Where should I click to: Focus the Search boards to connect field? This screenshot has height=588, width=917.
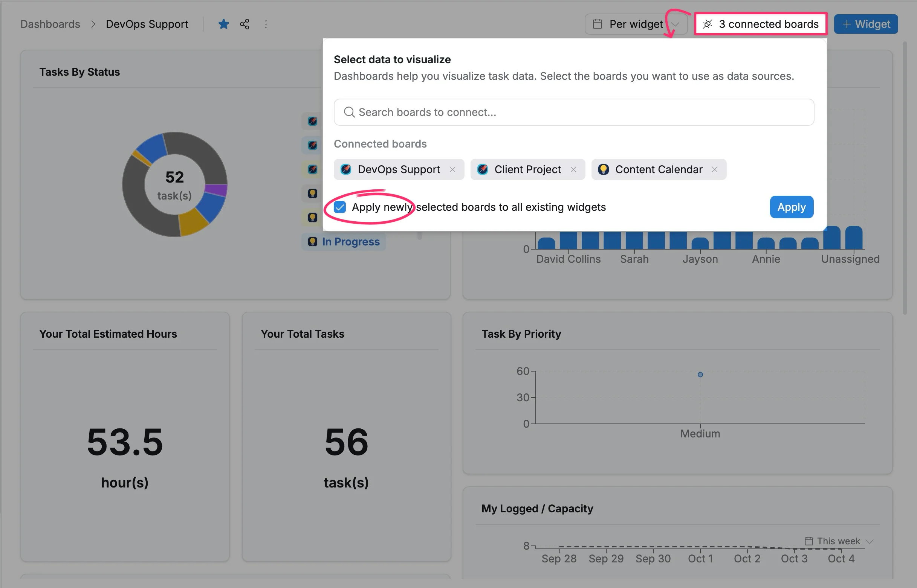click(x=573, y=112)
